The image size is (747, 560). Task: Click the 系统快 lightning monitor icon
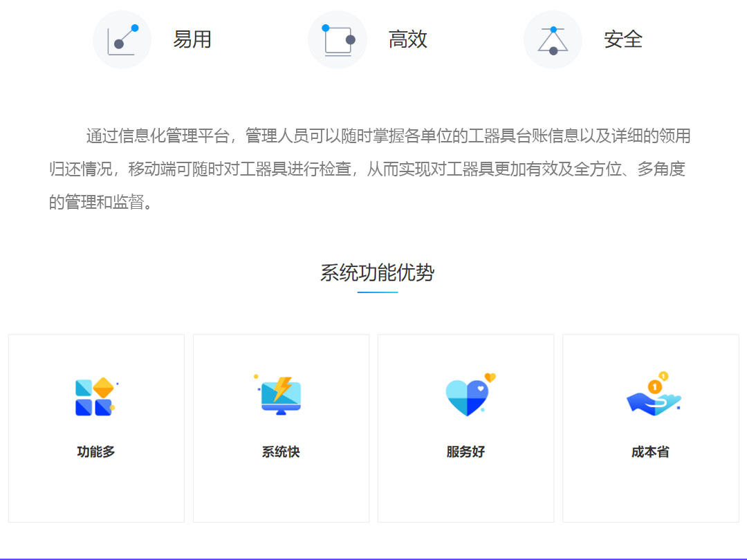(280, 395)
